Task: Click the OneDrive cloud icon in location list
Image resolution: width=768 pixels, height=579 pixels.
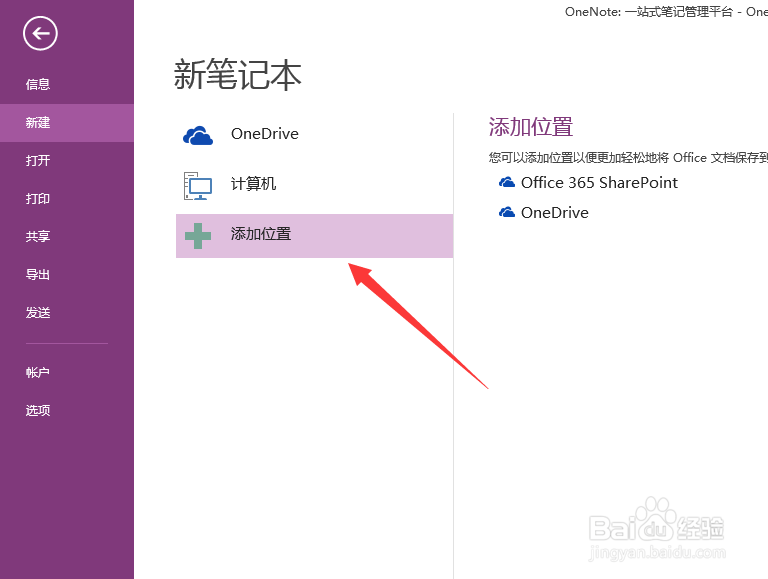Action: coord(198,135)
